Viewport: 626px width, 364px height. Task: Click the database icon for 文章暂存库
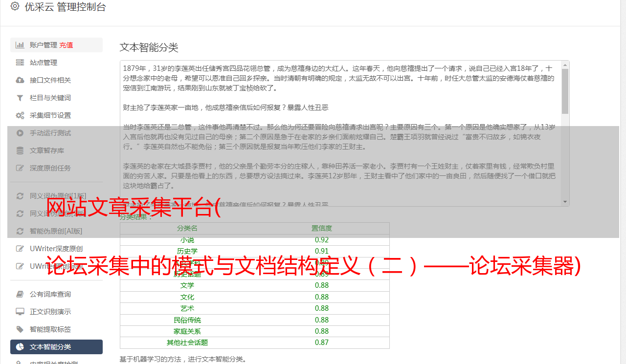tap(20, 150)
